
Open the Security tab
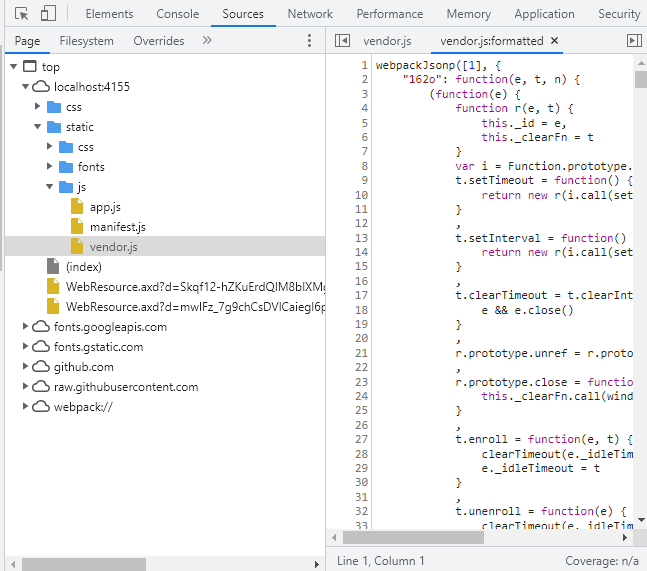619,14
